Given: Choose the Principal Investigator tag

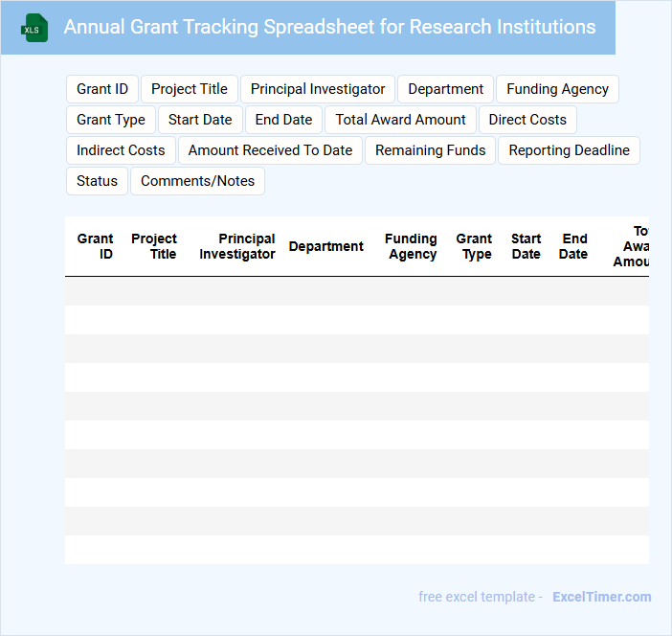Looking at the screenshot, I should [x=318, y=89].
